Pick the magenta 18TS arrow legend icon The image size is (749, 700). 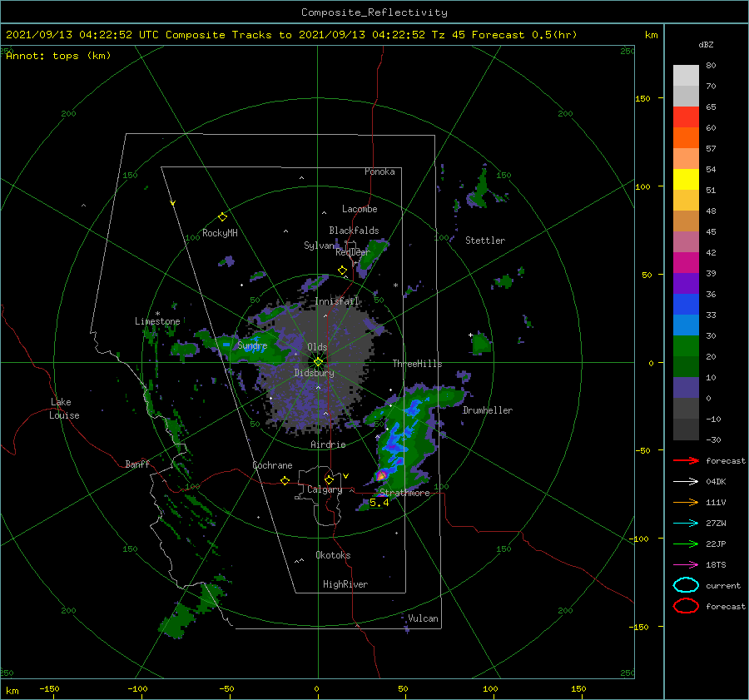686,565
